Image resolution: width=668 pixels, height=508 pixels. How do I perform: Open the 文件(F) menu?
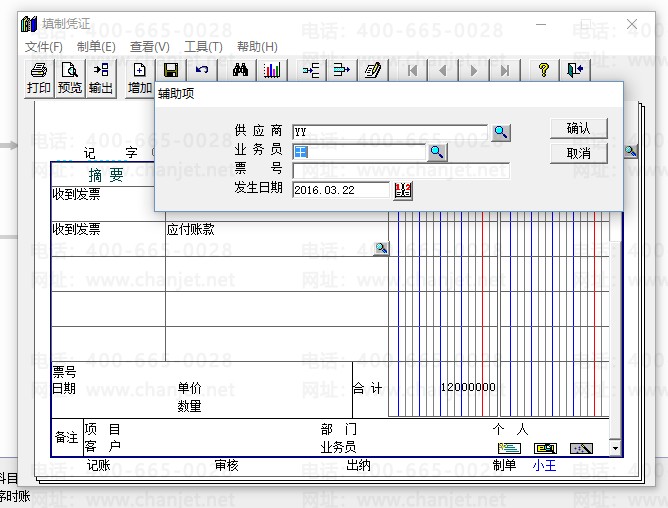point(44,46)
